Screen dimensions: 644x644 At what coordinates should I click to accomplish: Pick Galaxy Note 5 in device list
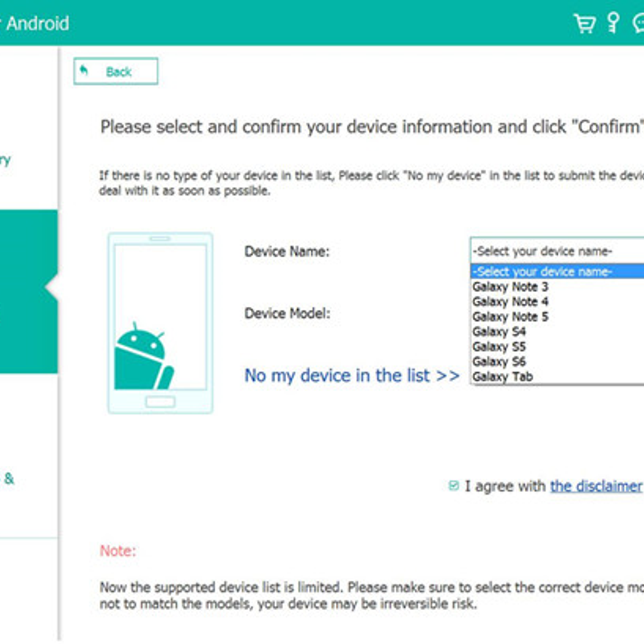coord(510,317)
